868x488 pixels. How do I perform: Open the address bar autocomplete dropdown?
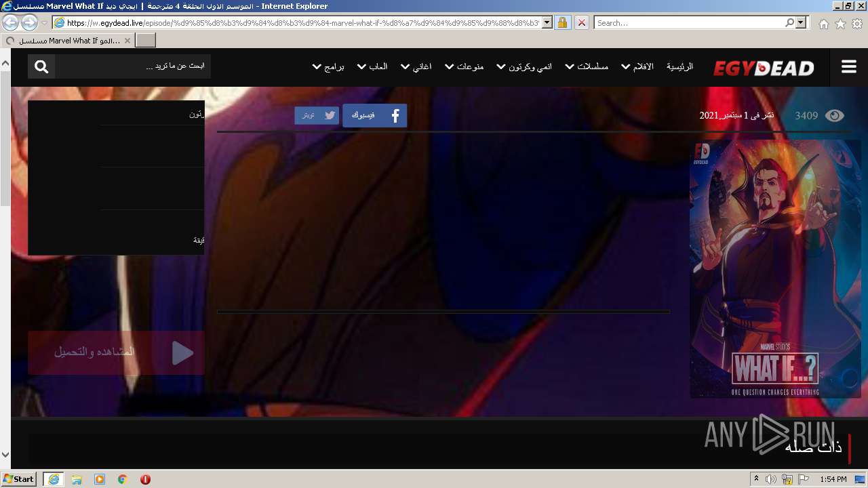tap(547, 22)
